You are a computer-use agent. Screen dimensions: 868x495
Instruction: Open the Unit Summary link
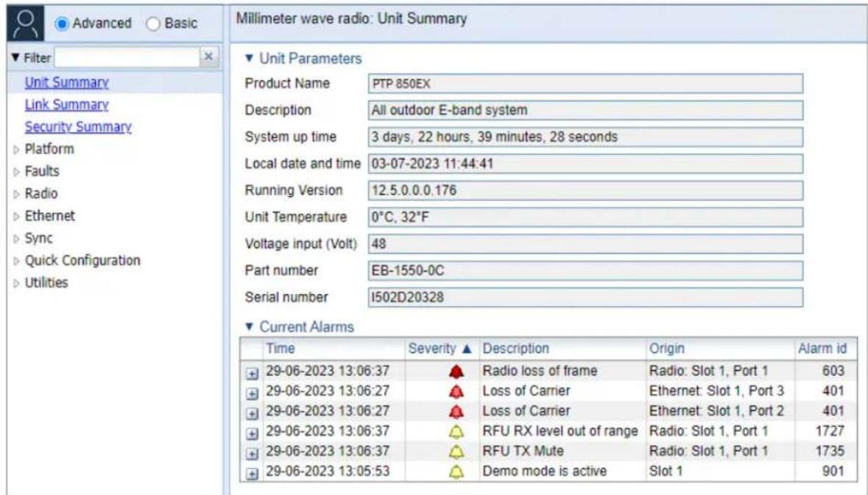click(x=66, y=82)
